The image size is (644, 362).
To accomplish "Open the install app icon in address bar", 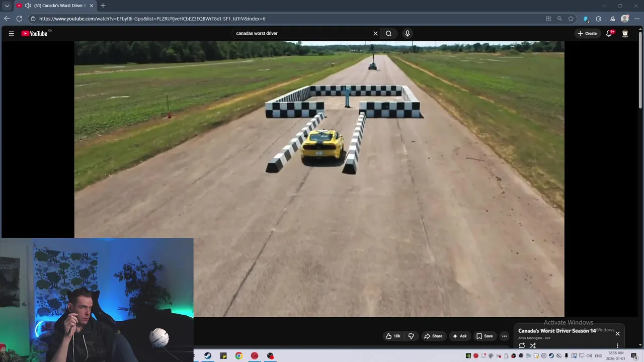I will (x=548, y=19).
